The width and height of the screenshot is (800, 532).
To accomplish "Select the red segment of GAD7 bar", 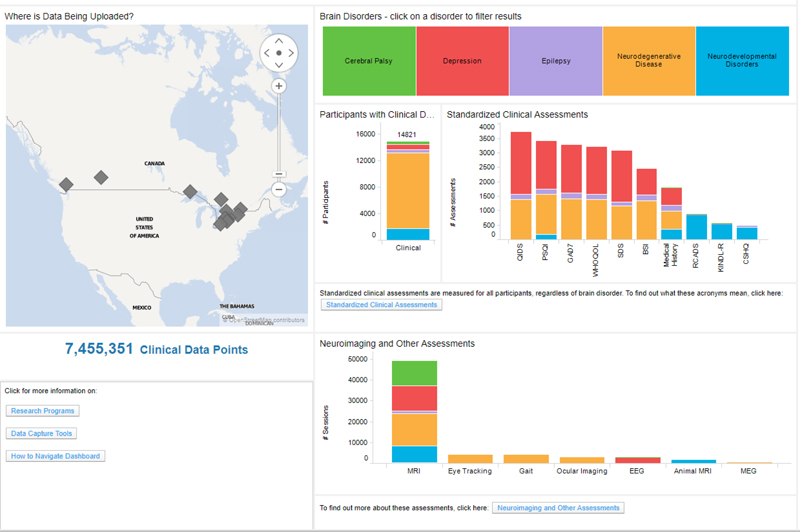I will coord(571,169).
